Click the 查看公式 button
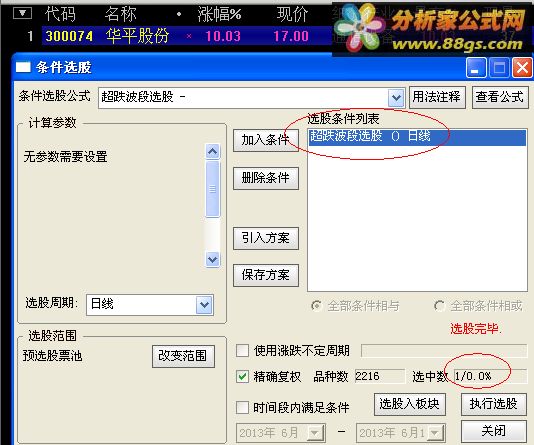The image size is (534, 445). tap(500, 97)
